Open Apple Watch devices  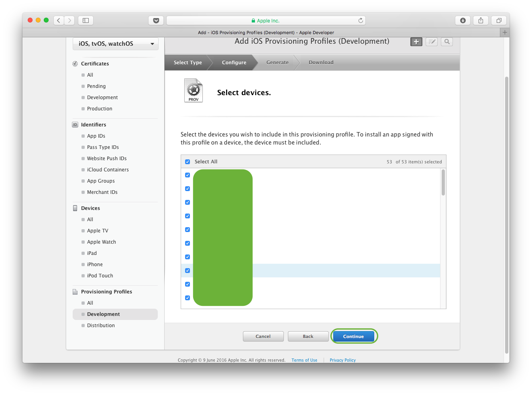tap(102, 242)
